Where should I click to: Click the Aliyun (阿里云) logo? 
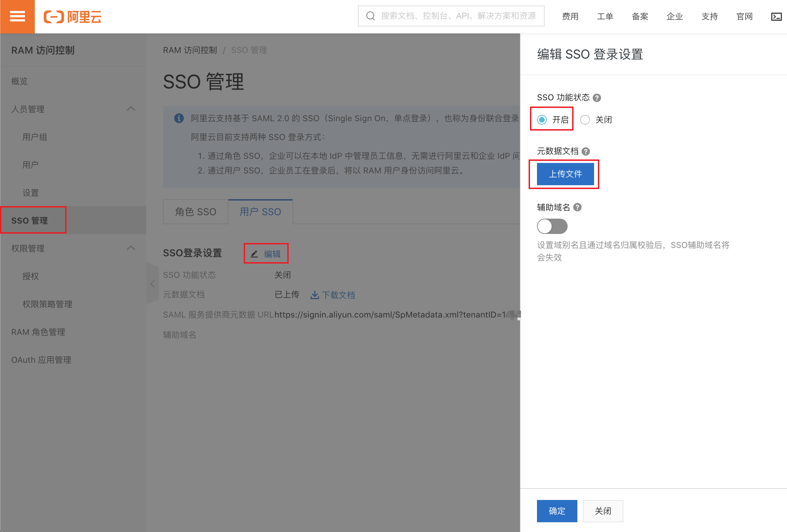[x=72, y=16]
